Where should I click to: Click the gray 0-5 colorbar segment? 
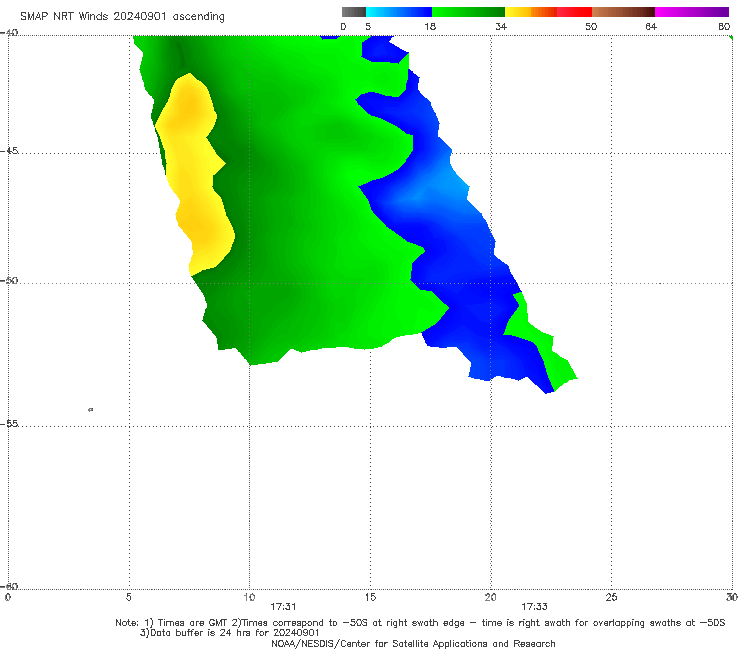tap(353, 12)
